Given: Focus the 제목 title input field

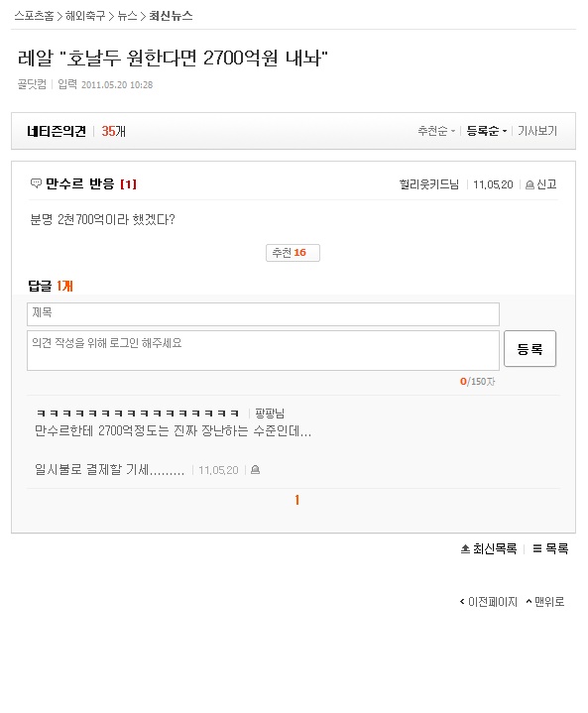Looking at the screenshot, I should [x=263, y=314].
